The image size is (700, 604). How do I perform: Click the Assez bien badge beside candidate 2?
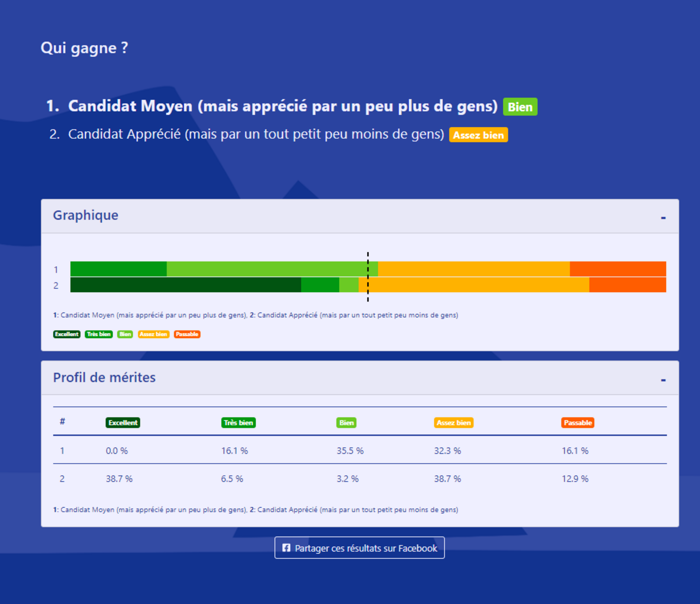pyautogui.click(x=478, y=135)
